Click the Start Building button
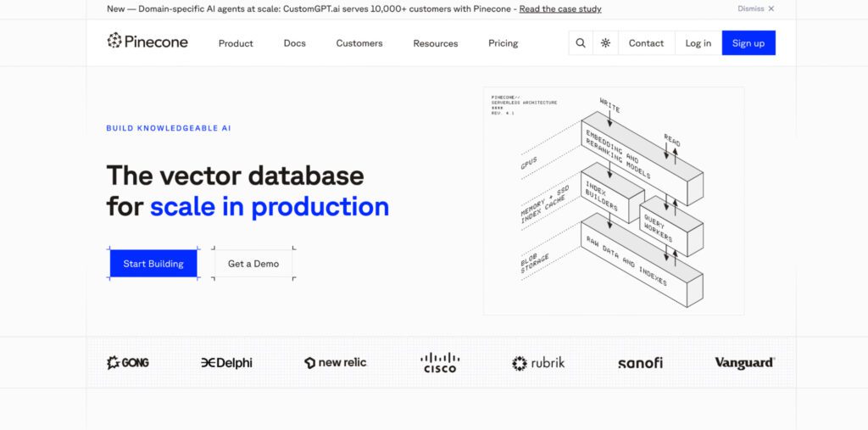Image resolution: width=868 pixels, height=430 pixels. [153, 264]
